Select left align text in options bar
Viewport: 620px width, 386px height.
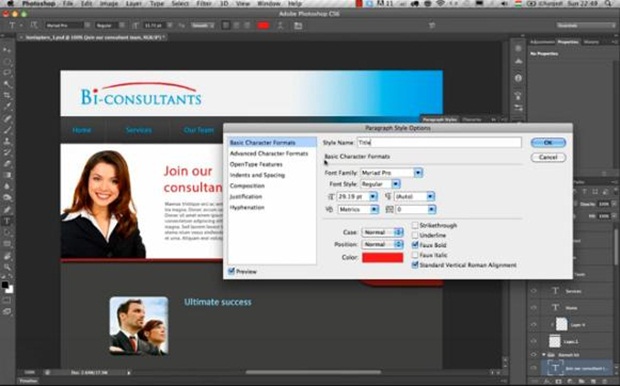(x=226, y=26)
